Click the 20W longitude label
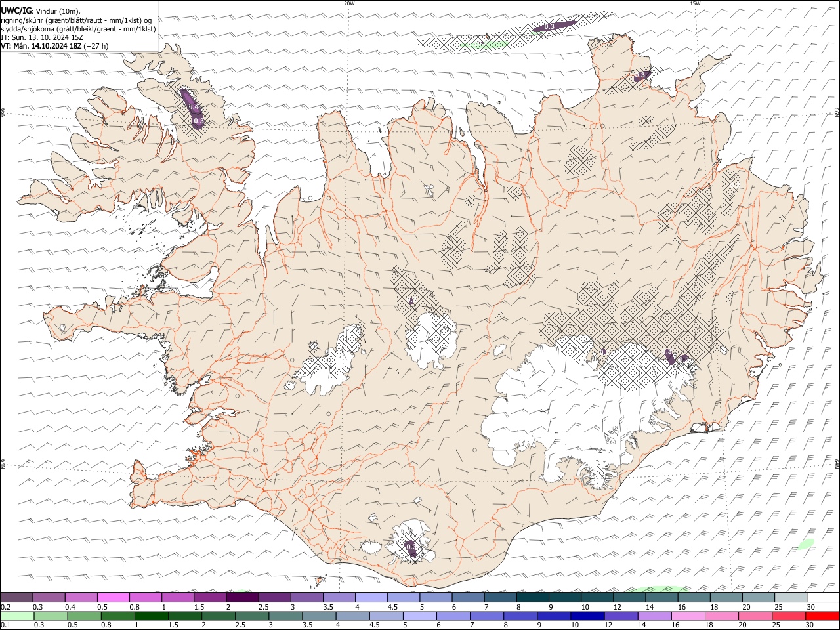840x630 pixels. point(349,3)
